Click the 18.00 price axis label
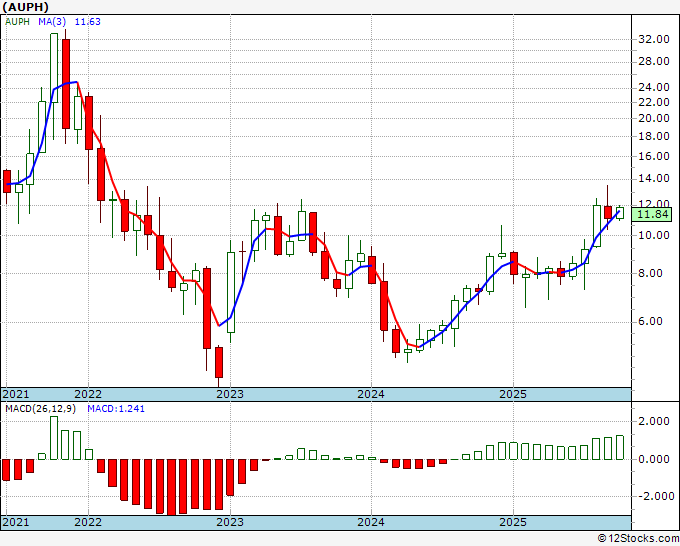 654,137
